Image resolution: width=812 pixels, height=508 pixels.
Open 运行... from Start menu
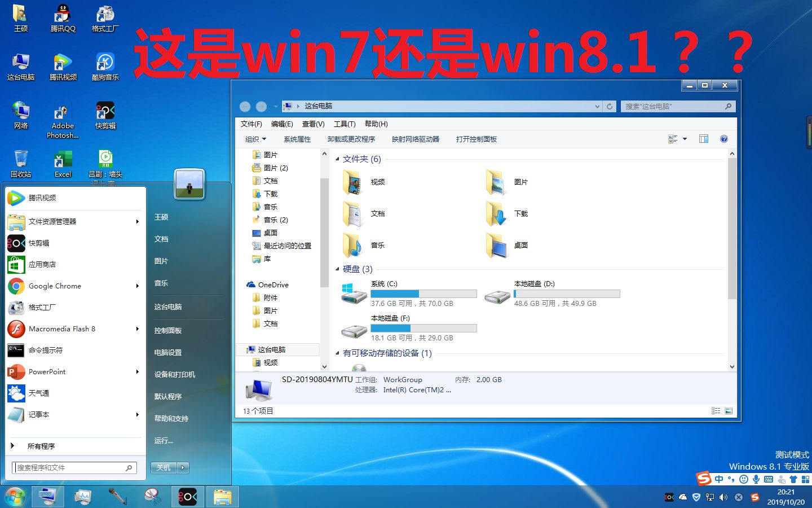click(x=164, y=440)
